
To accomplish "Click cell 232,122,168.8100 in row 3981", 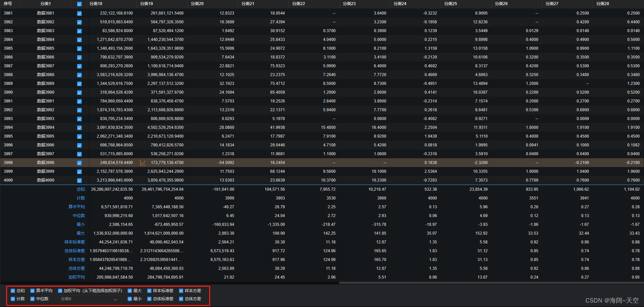I will point(116,13).
